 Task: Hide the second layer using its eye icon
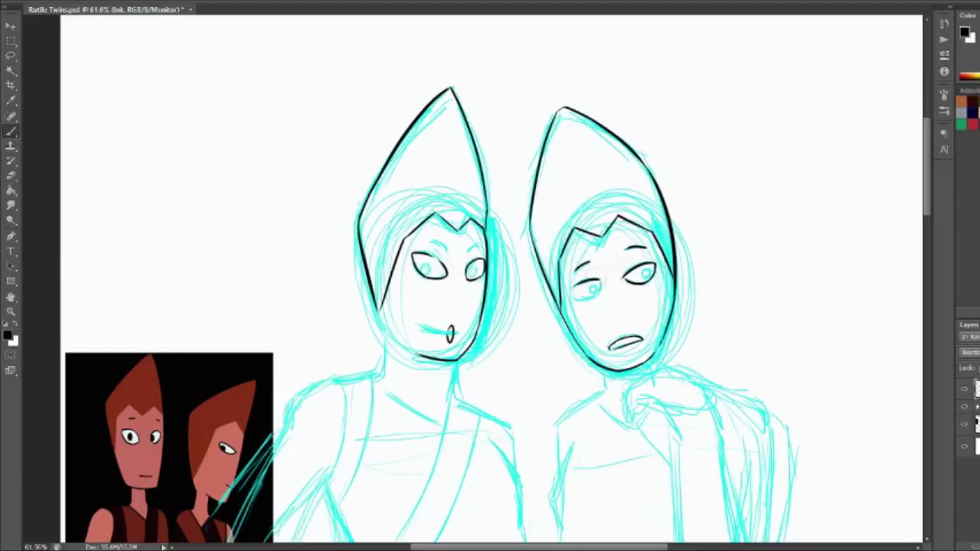point(965,406)
